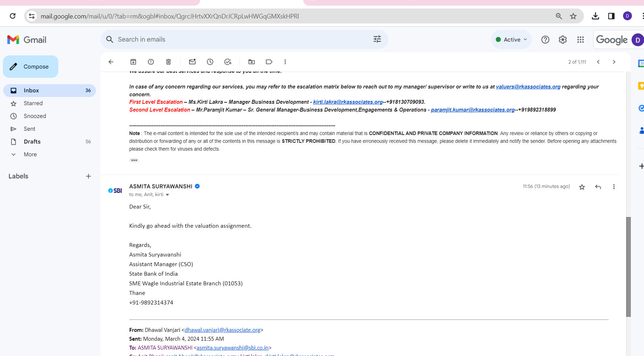The image size is (644, 356).
Task: Open browser downloads icon
Action: coord(595,16)
